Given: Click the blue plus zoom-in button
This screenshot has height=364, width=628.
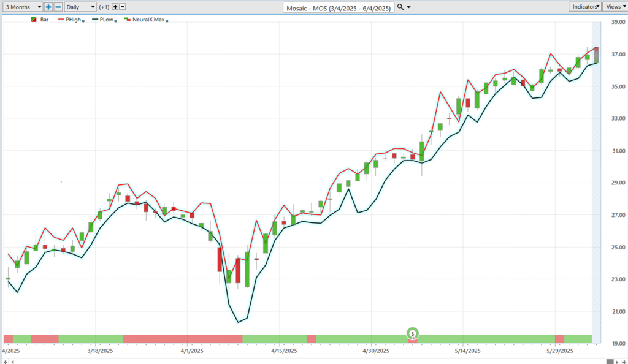Looking at the screenshot, I should 48,7.
